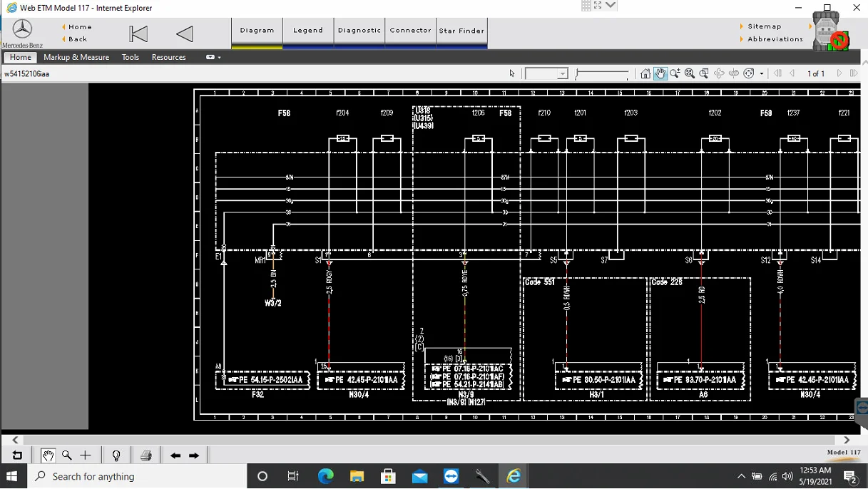Image resolution: width=868 pixels, height=489 pixels.
Task: Click the Abbreviations link
Action: pos(775,39)
